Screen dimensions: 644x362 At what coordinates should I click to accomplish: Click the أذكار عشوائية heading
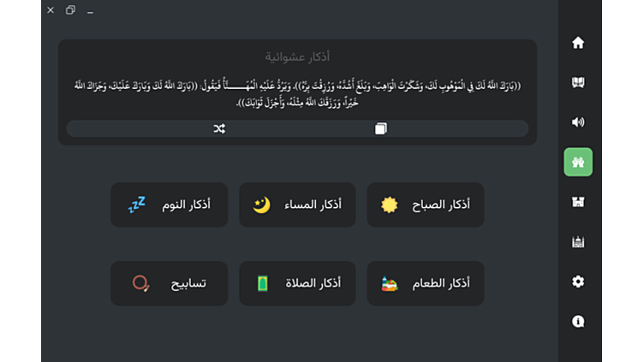pyautogui.click(x=297, y=56)
